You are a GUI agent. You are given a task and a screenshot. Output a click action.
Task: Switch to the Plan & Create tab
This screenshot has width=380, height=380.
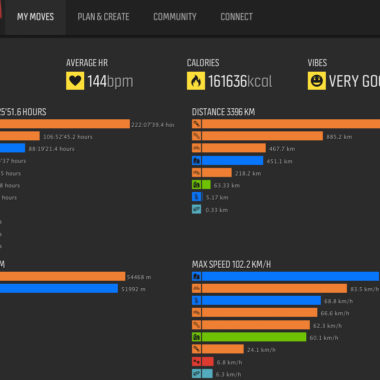[103, 17]
